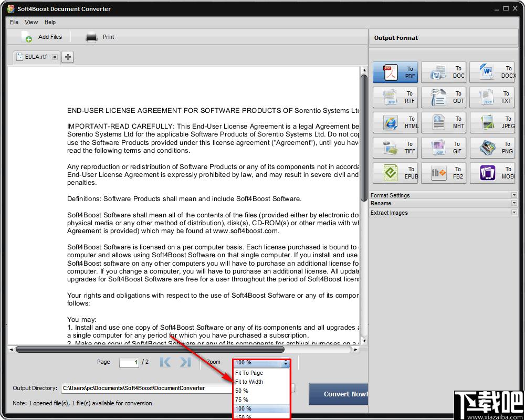Select the To TIFF output format
Screen dimensions: 525x420
[x=395, y=148]
